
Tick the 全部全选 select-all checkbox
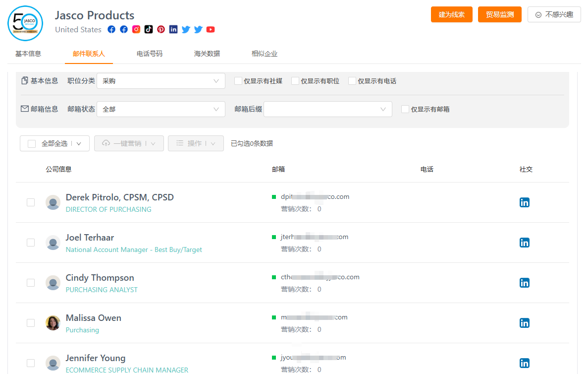(x=32, y=144)
